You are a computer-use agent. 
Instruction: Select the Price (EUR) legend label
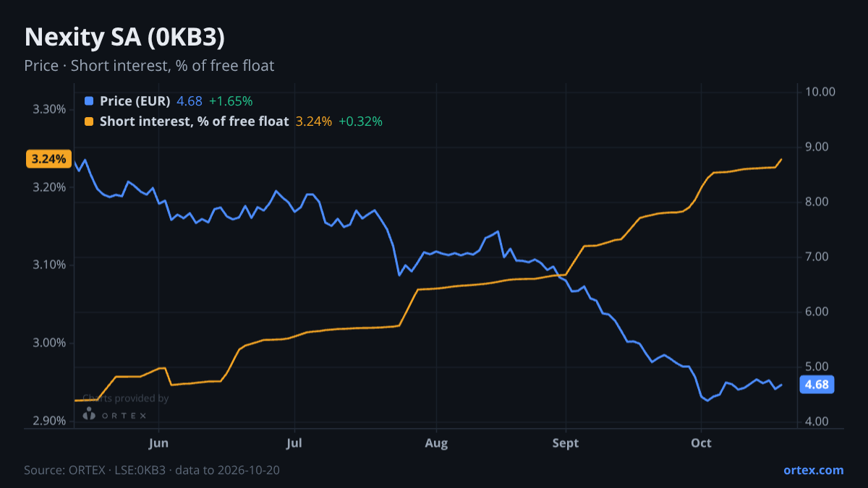point(135,101)
